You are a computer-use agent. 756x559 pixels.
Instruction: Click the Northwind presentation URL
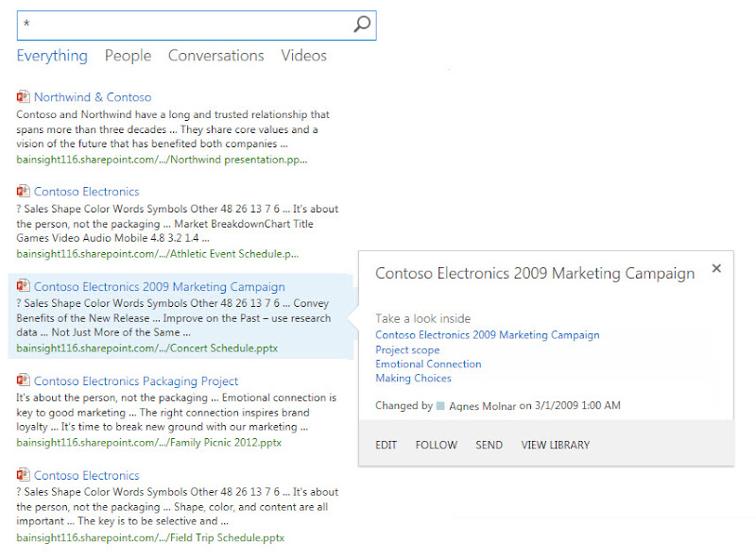click(162, 160)
